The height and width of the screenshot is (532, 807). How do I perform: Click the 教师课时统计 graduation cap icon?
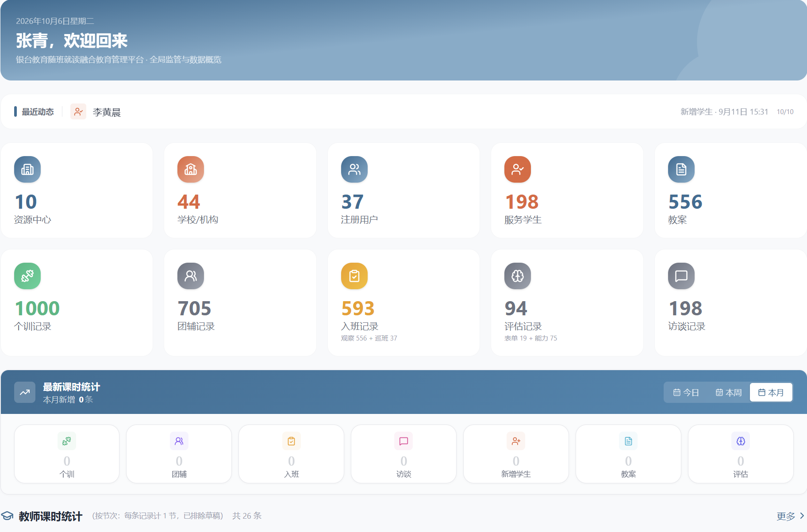click(7, 516)
